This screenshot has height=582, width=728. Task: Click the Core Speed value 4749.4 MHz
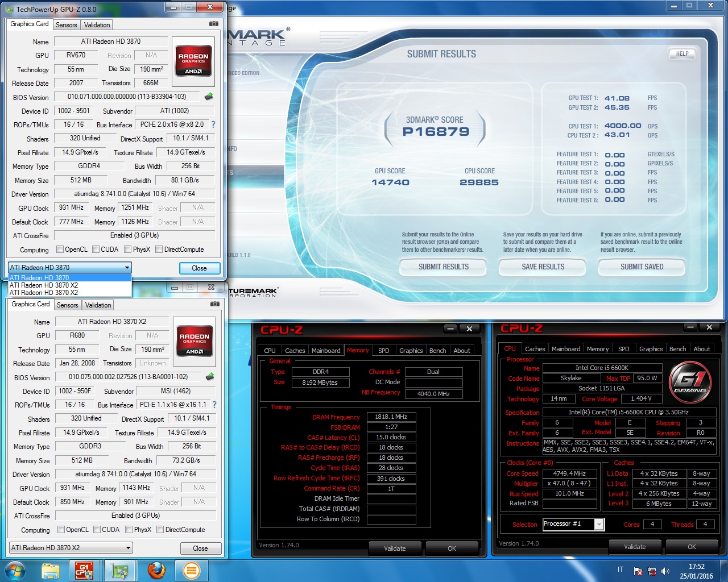point(569,473)
